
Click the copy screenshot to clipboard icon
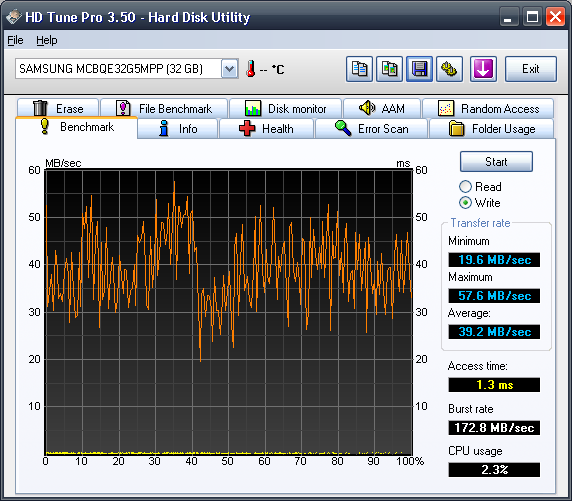pos(390,69)
